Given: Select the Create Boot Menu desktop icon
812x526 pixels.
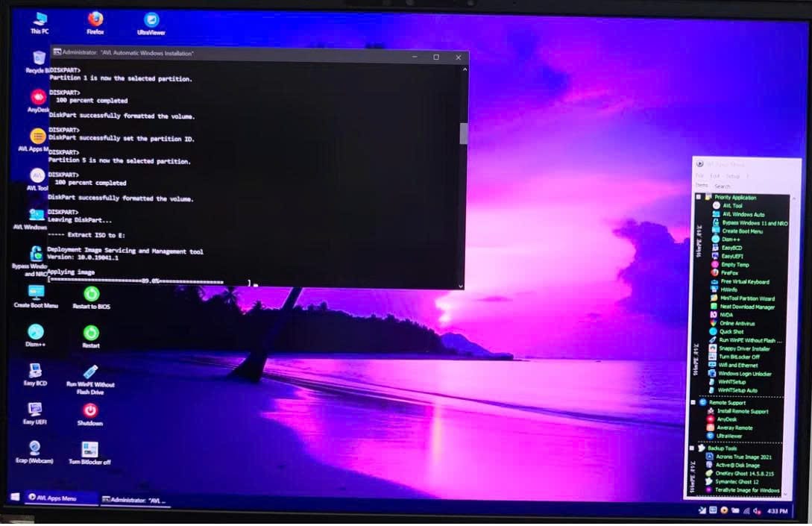Looking at the screenshot, I should [x=37, y=297].
